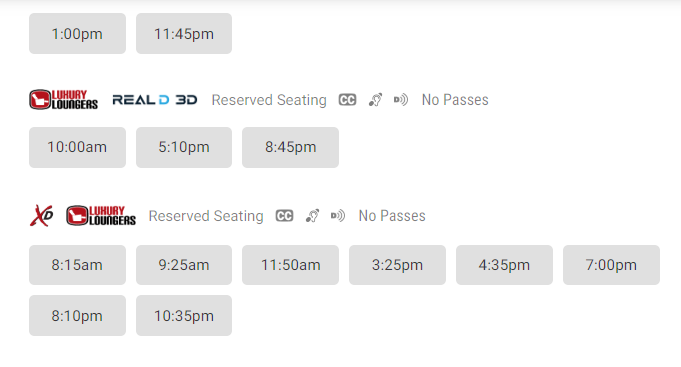Image resolution: width=681 pixels, height=367 pixels.
Task: Select the 1:00pm showtime
Action: click(x=77, y=33)
